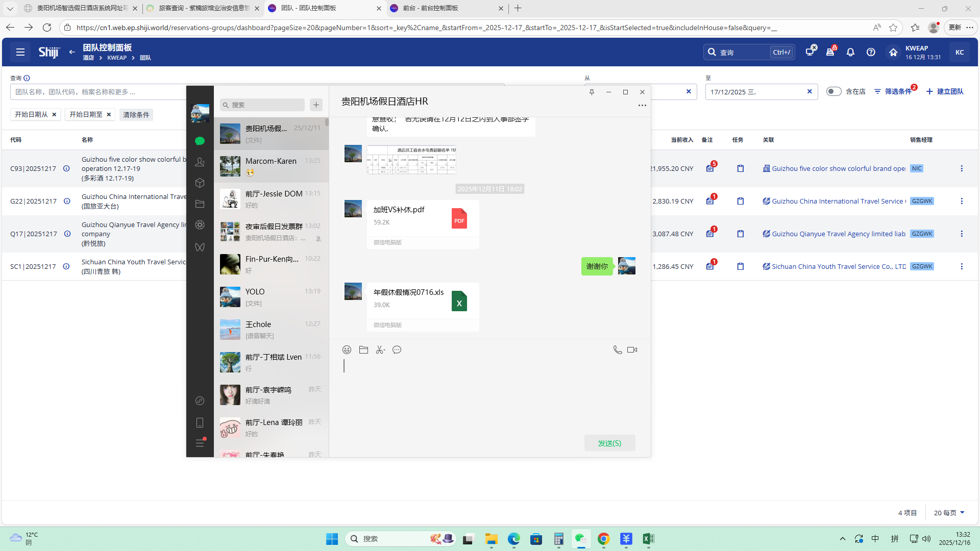Open tasks clipboard icon for G22 row
Image resolution: width=980 pixels, height=551 pixels.
(x=740, y=201)
